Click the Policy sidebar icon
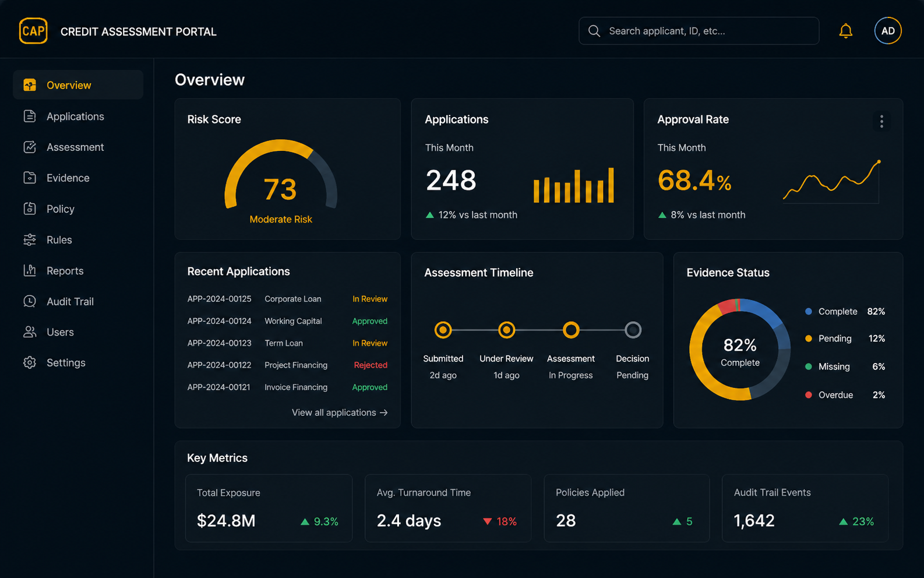924x578 pixels. point(30,209)
